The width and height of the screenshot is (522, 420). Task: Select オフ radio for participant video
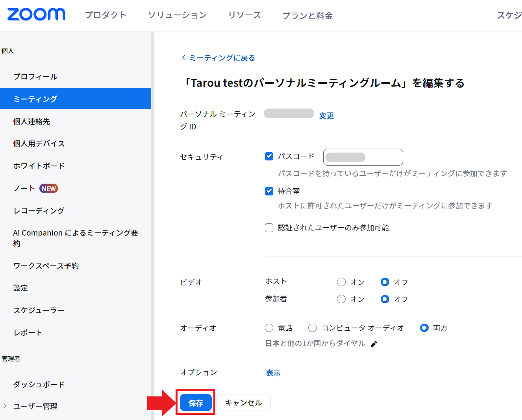tap(385, 299)
